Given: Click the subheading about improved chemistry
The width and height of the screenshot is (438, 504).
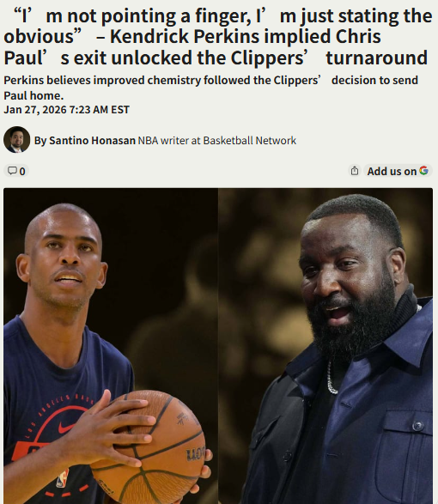Looking at the screenshot, I should [x=210, y=88].
